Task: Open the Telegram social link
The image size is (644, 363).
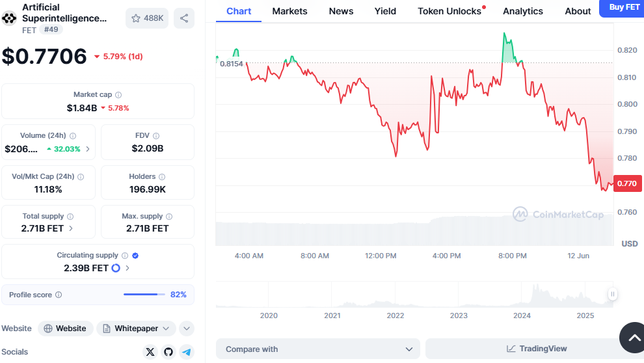Action: tap(187, 352)
